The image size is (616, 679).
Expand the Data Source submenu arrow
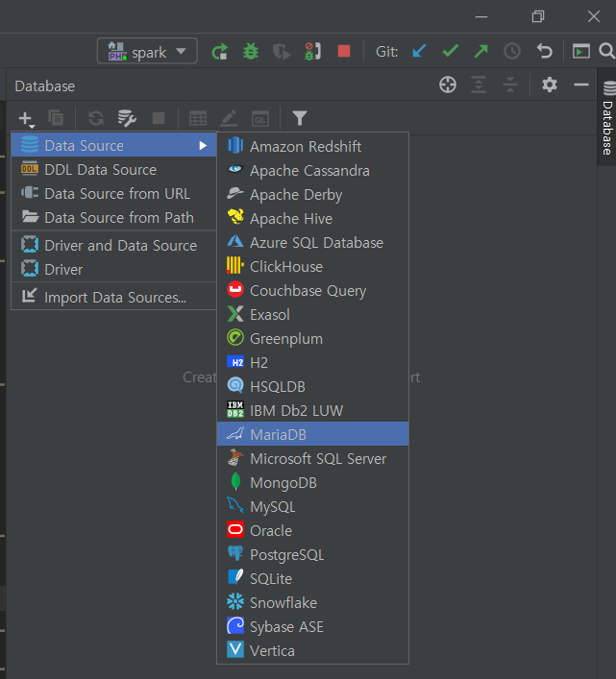tap(203, 146)
